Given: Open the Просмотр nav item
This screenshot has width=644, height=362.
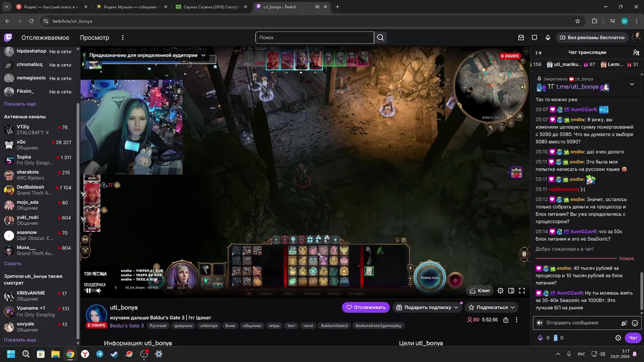Looking at the screenshot, I should (95, 38).
